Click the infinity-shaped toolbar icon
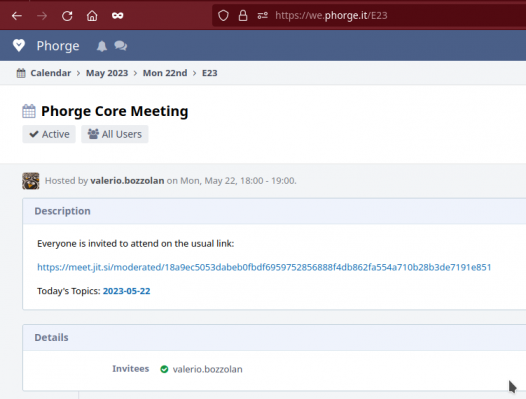 (117, 16)
